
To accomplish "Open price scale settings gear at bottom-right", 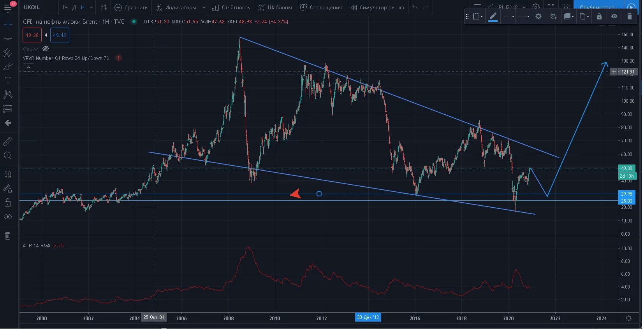I will click(628, 318).
